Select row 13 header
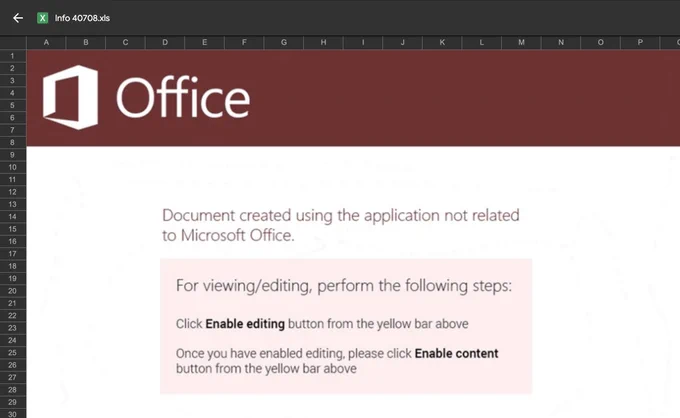The height and width of the screenshot is (418, 680). [13, 204]
